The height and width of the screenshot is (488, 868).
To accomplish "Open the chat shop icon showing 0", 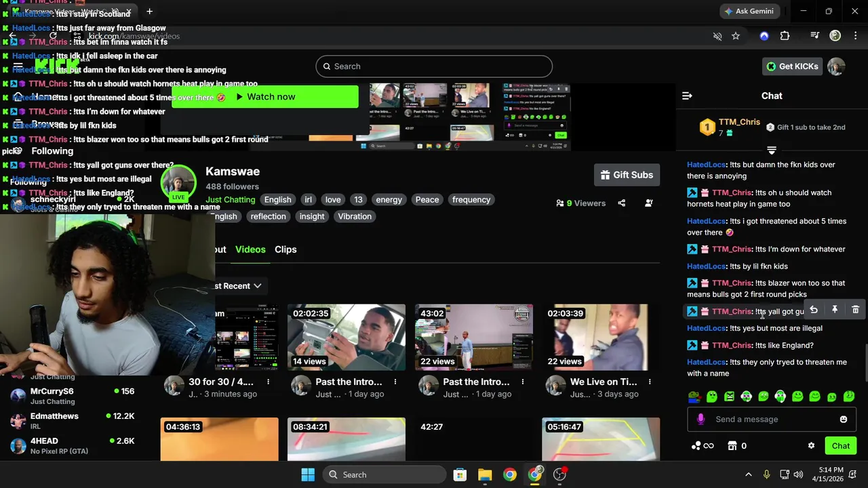I will [737, 446].
